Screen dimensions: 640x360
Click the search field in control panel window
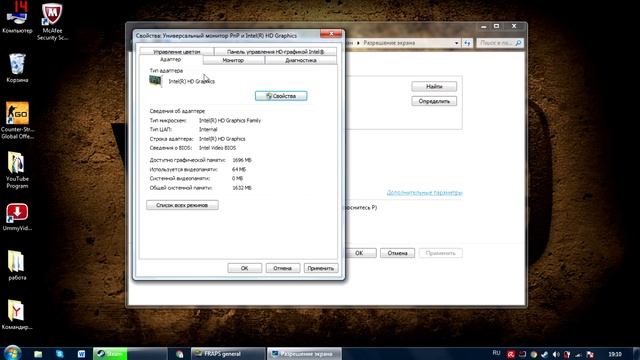pos(500,43)
